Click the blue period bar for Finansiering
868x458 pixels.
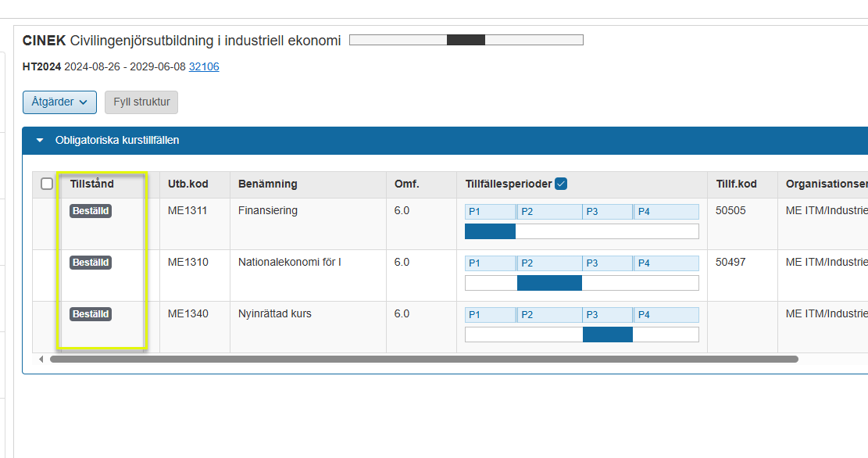point(490,231)
